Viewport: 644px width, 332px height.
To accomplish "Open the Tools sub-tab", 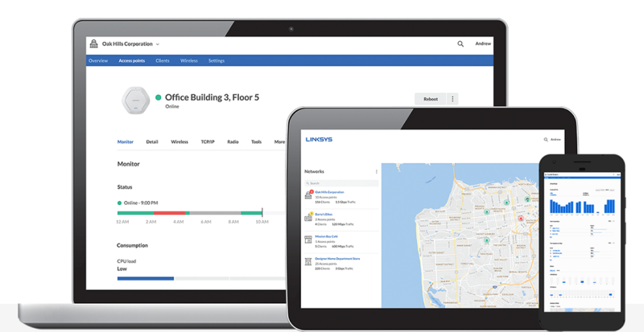I will (256, 142).
